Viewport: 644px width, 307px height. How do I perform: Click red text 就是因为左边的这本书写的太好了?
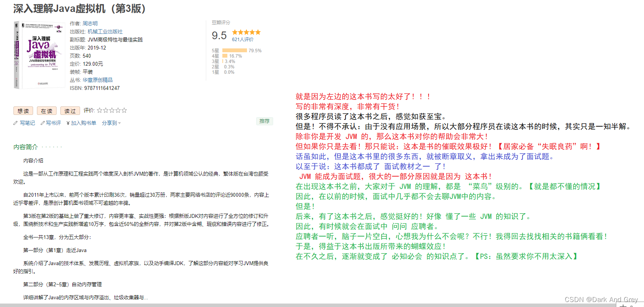363,96
